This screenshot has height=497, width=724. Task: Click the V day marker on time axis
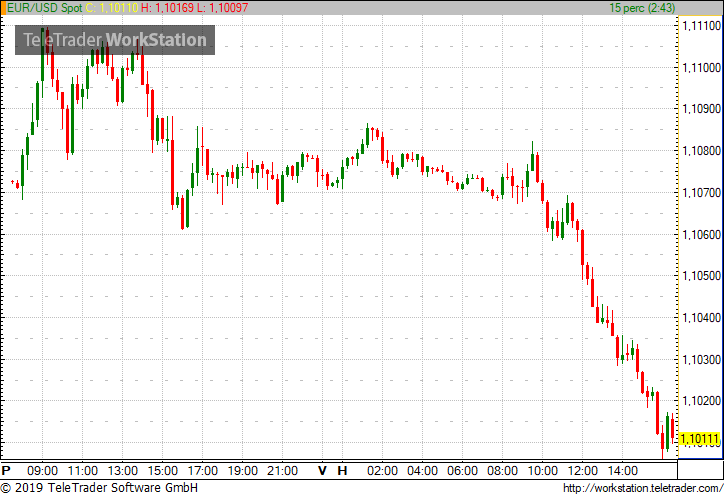[x=322, y=471]
